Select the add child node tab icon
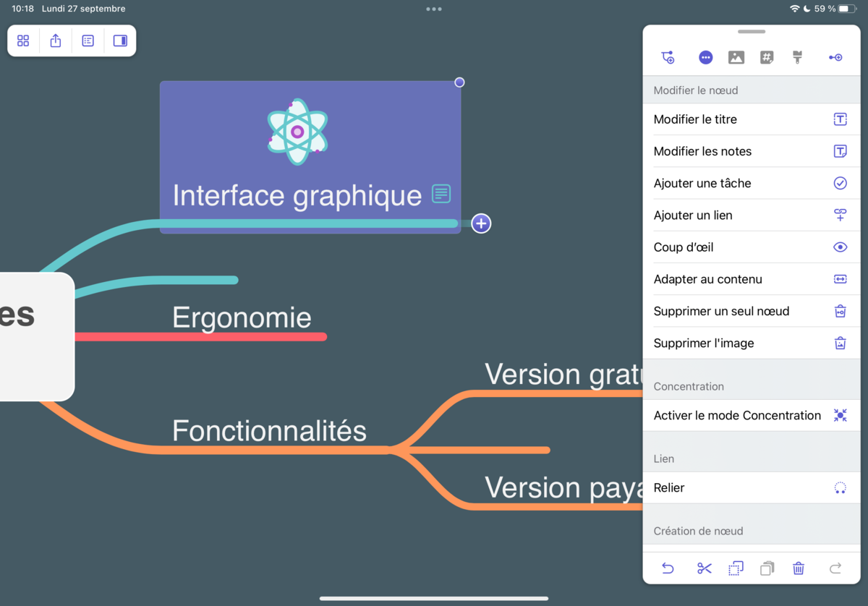Screen dimensions: 868x606 click(x=668, y=58)
